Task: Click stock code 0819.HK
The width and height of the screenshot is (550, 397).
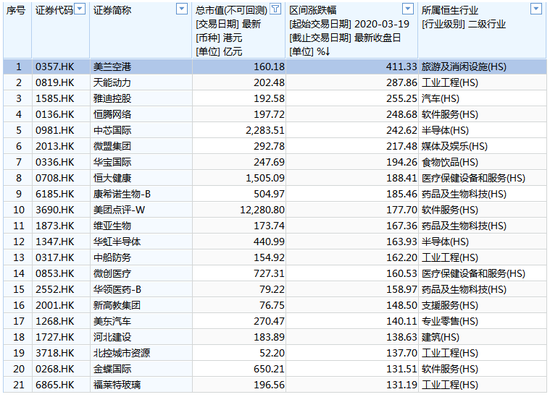Action: point(55,83)
